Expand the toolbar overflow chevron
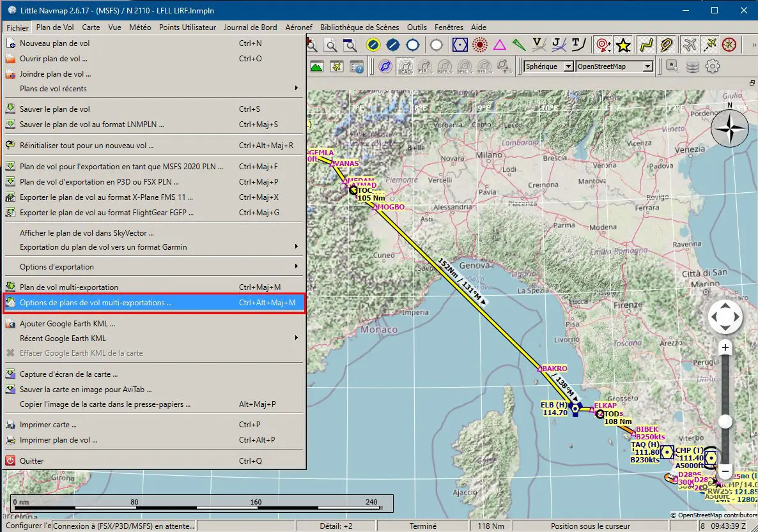The image size is (758, 532). (x=753, y=45)
